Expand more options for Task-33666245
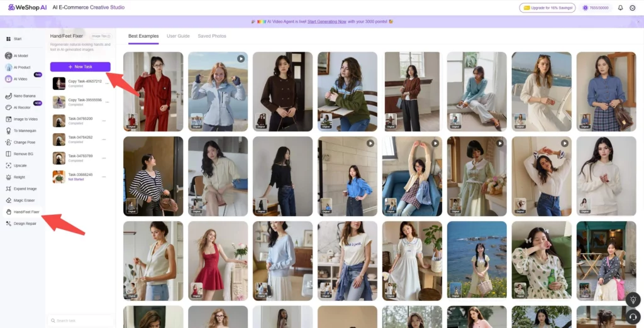 (x=104, y=177)
